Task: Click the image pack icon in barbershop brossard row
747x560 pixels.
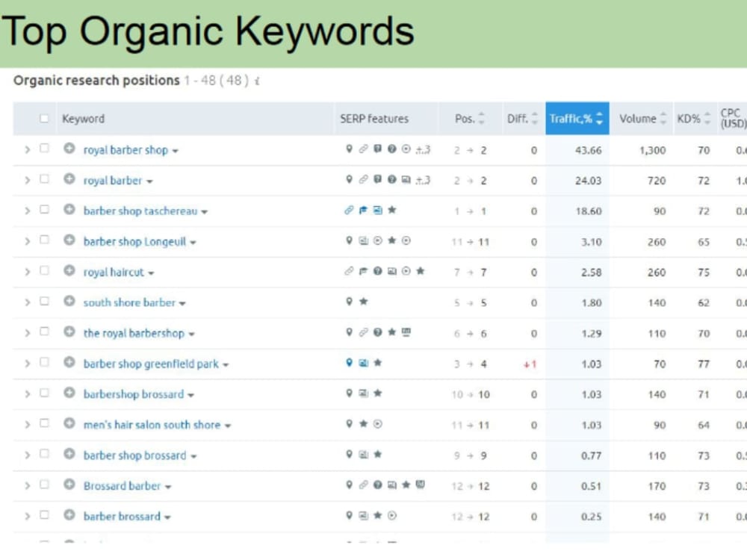Action: click(x=364, y=393)
